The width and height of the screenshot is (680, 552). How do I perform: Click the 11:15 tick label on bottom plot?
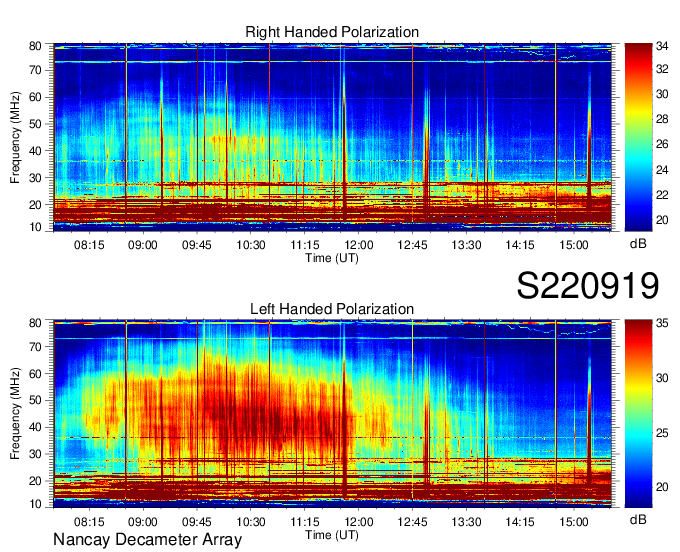(304, 522)
